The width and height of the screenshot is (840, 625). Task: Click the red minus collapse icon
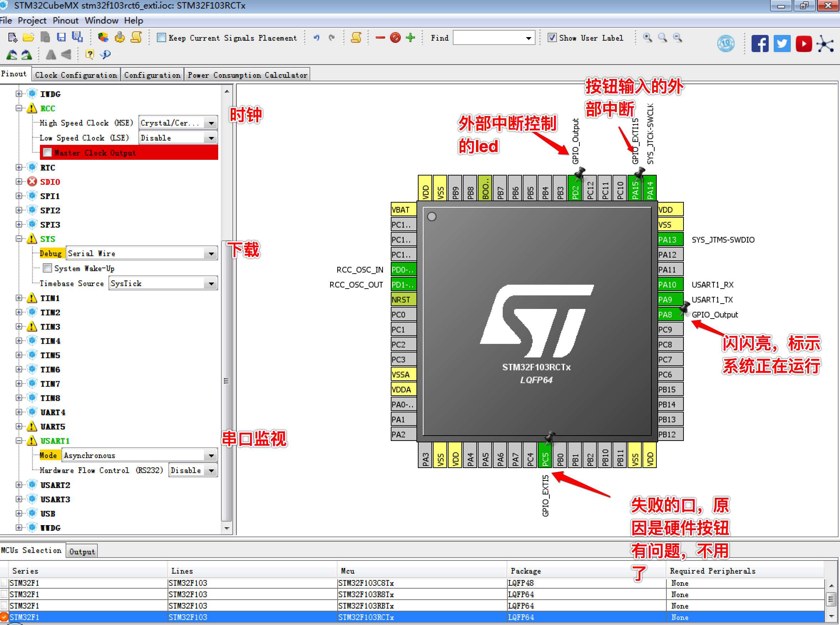click(380, 37)
